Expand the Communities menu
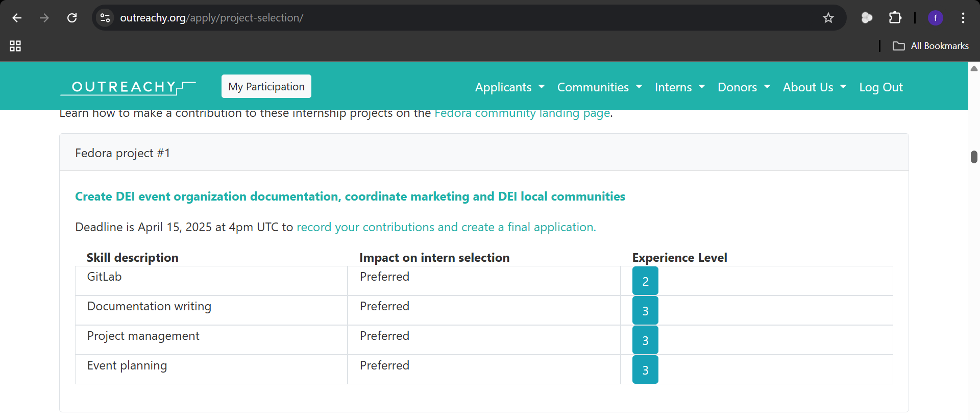The image size is (980, 420). pos(600,87)
